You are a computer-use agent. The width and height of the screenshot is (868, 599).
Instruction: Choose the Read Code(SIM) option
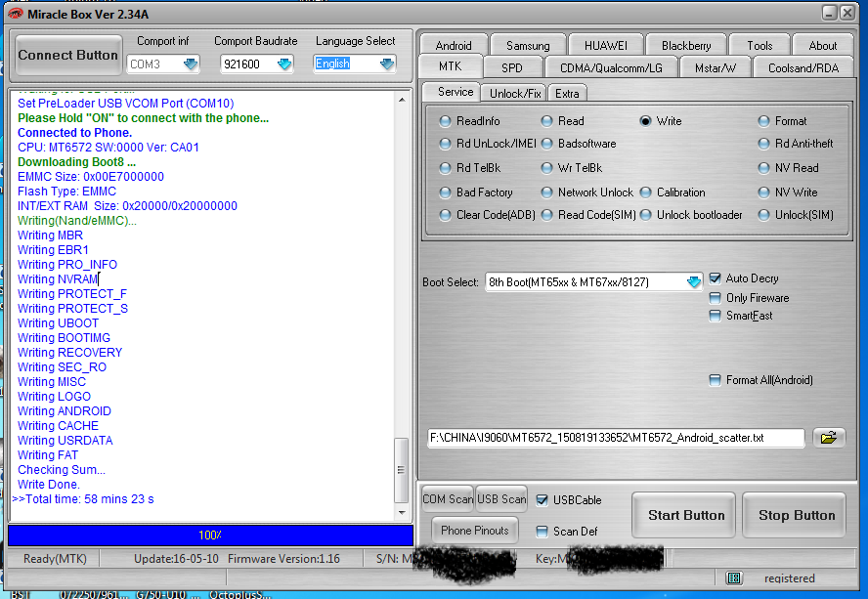click(x=547, y=215)
